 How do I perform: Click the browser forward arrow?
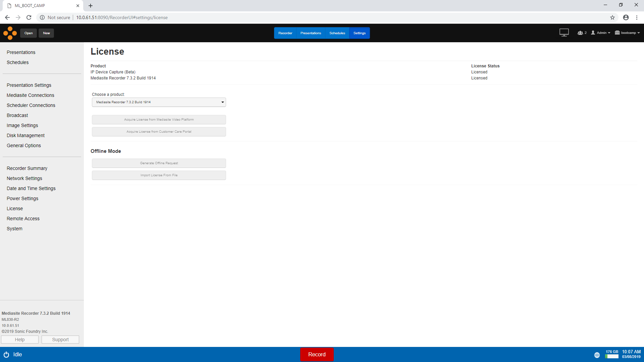18,17
